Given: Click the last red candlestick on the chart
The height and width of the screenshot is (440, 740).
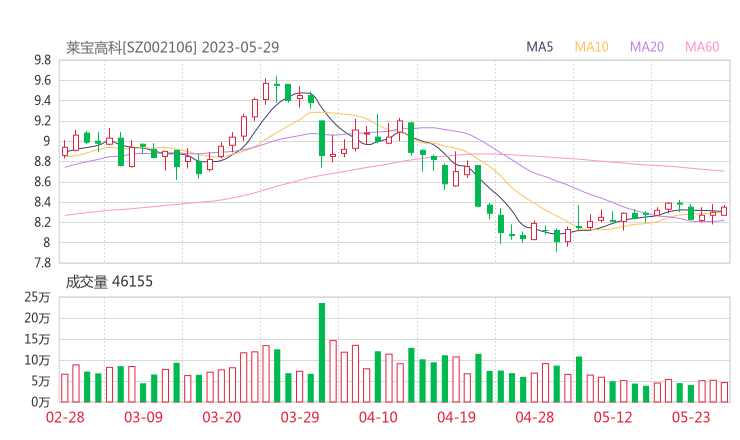Looking at the screenshot, I should [724, 211].
